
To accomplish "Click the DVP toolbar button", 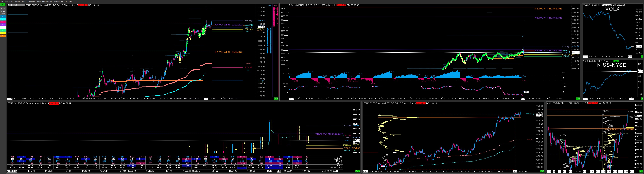I will (3, 9).
